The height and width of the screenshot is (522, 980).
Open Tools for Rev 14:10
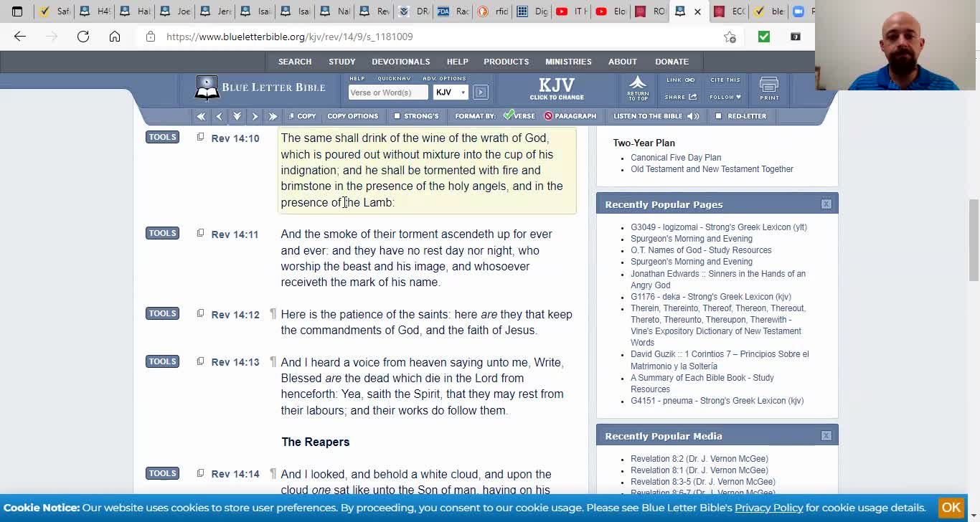click(x=162, y=137)
